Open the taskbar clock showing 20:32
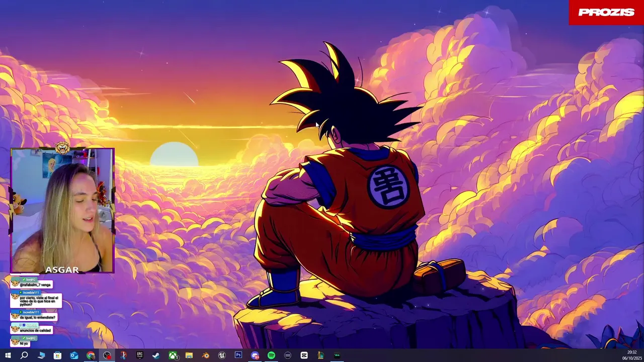Screen dimensions: 644x362 pyautogui.click(x=632, y=355)
